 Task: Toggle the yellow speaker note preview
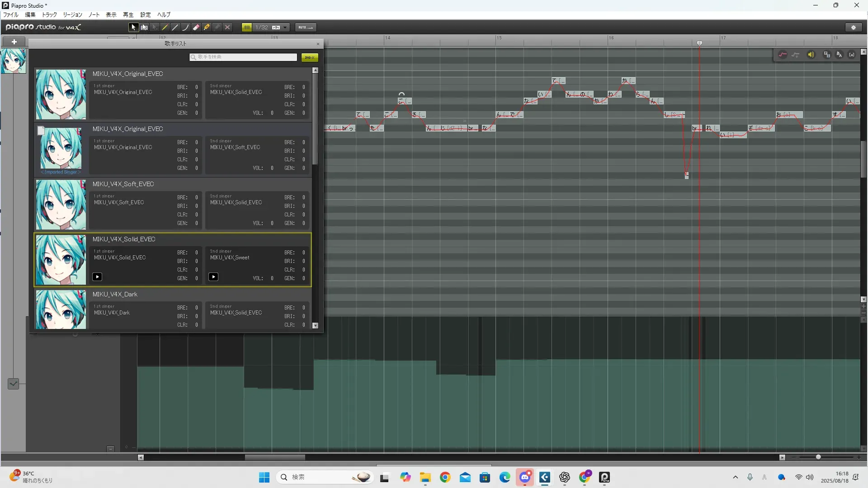pos(811,55)
